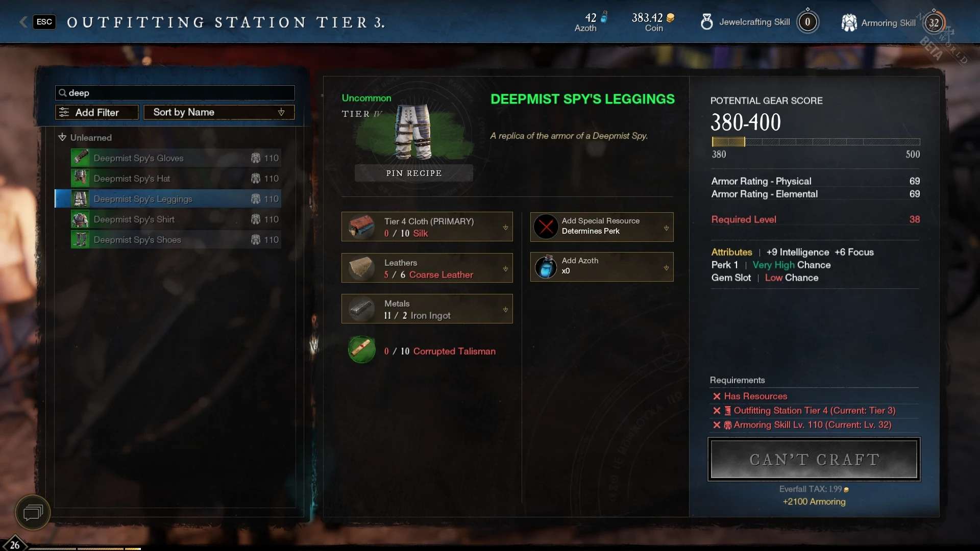This screenshot has height=551, width=980.
Task: Open the Add Special Resource selector
Action: click(x=602, y=227)
